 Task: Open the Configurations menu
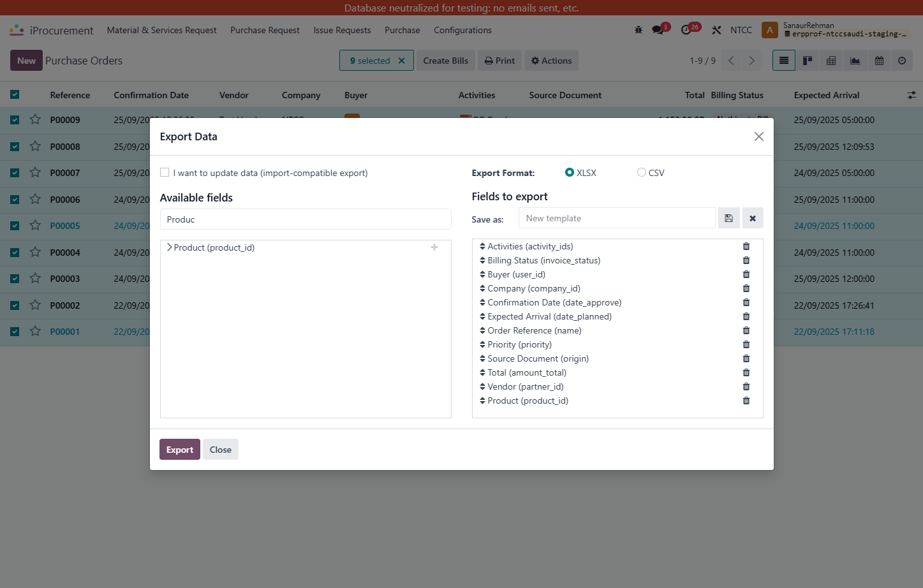462,30
